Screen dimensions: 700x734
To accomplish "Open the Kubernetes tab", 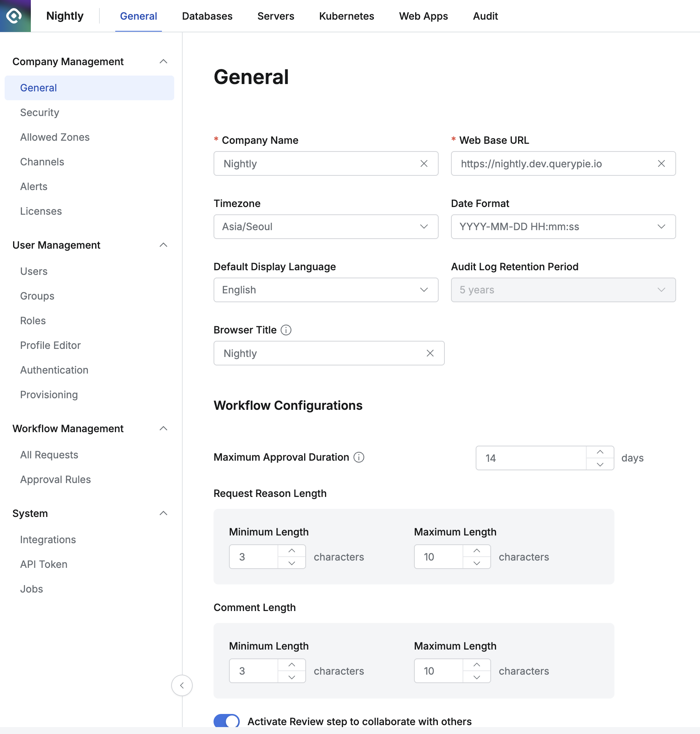I will tap(347, 16).
